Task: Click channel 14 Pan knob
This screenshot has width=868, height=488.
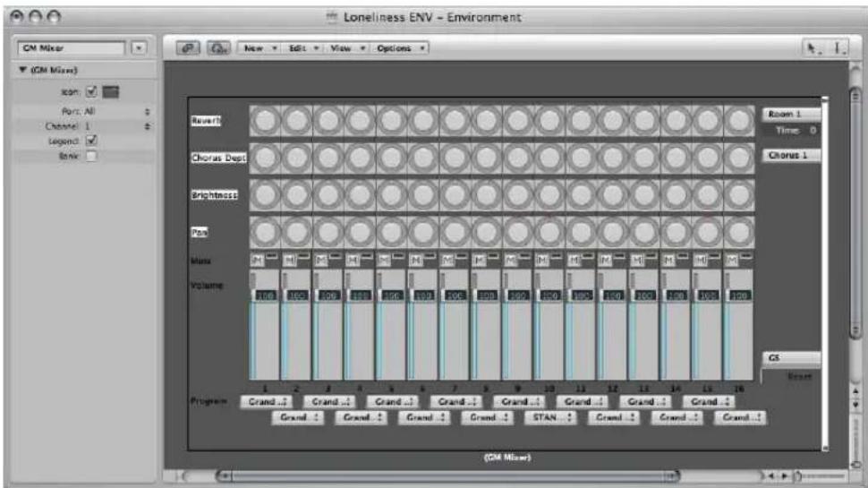Action: pyautogui.click(x=676, y=232)
